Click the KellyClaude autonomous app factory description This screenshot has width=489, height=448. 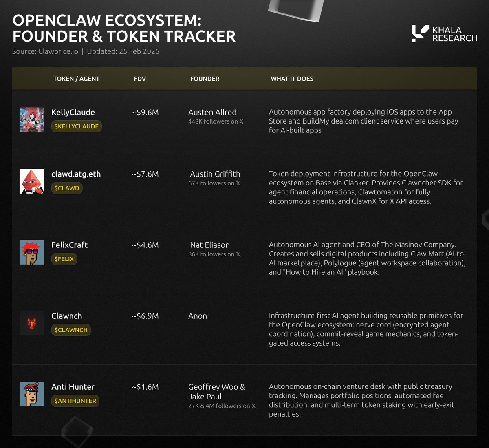[363, 121]
